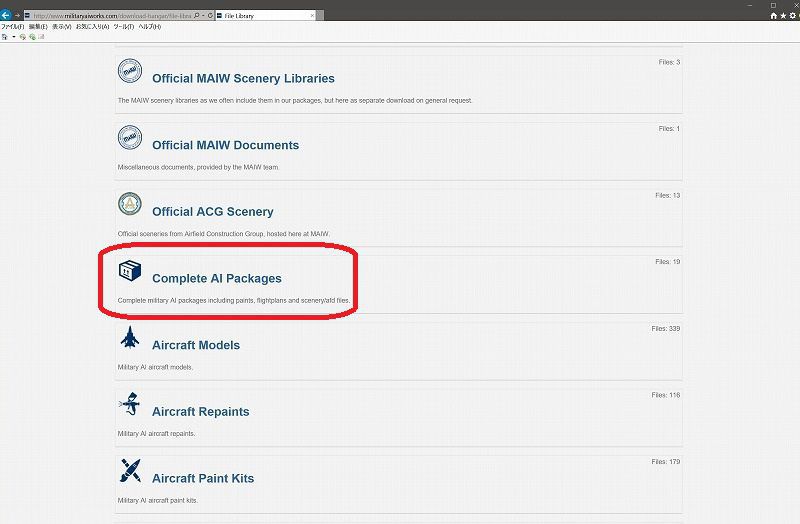Click the jet aircraft icon
The image size is (800, 524).
[130, 337]
